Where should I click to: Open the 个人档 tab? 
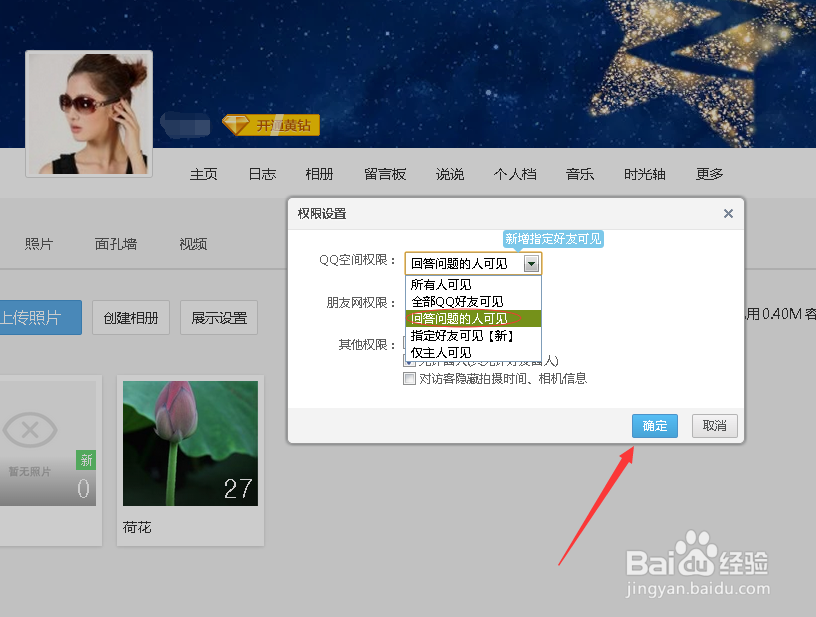click(x=515, y=174)
